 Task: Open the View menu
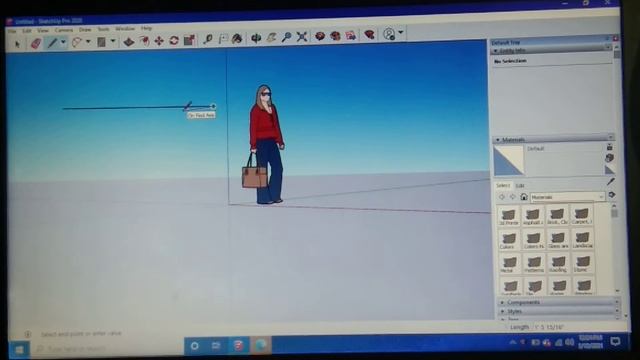(x=42, y=31)
